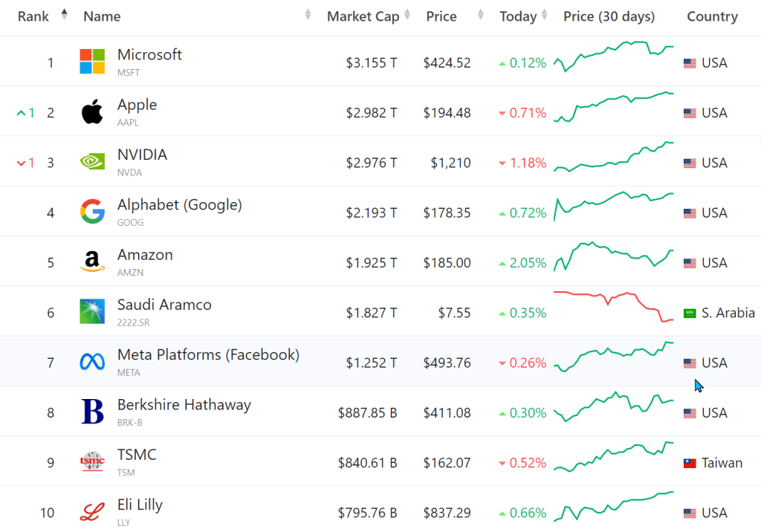Click the TSMC logo icon
Screen dimensions: 761x532
coord(92,462)
